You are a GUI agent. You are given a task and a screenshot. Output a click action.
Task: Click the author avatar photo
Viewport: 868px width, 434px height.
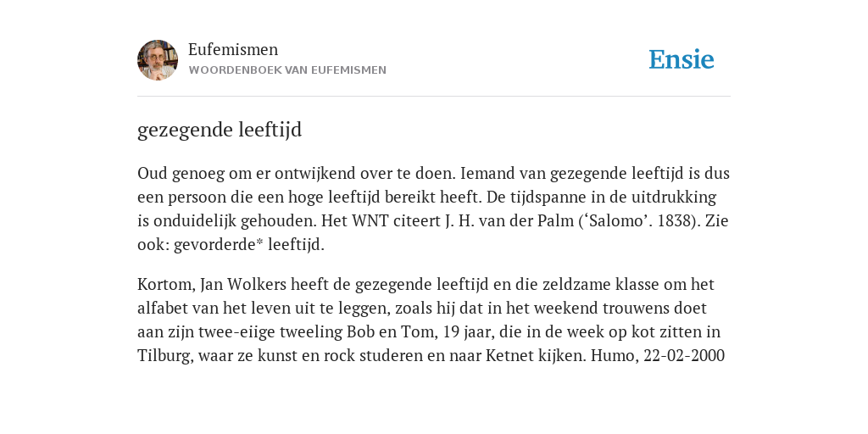[158, 60]
